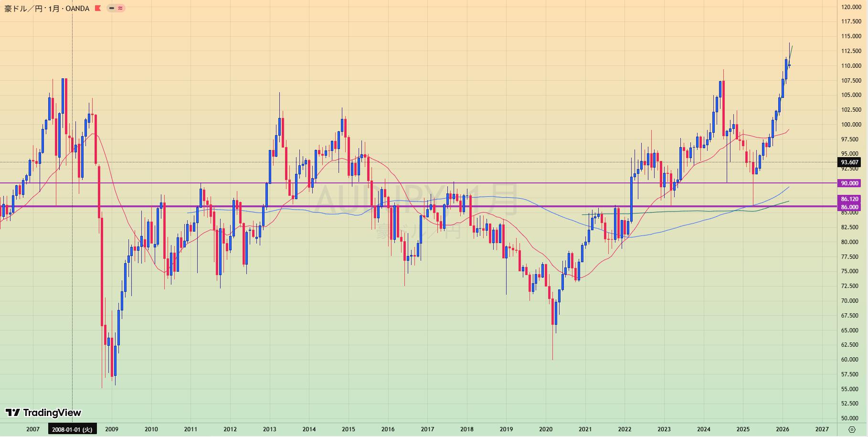Select the 90.000 purple price label
This screenshot has height=437, width=868.
pos(849,183)
